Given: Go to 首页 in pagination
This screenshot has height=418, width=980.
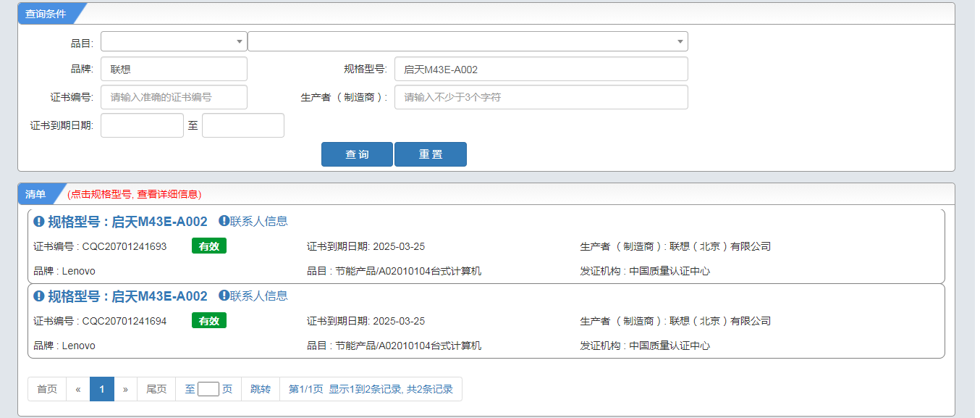Looking at the screenshot, I should pyautogui.click(x=47, y=389).
